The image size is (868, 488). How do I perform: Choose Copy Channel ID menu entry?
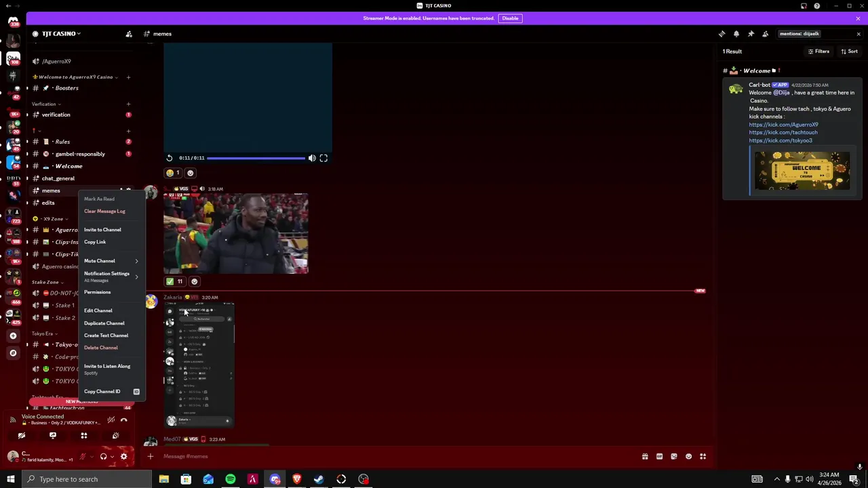pos(112,391)
